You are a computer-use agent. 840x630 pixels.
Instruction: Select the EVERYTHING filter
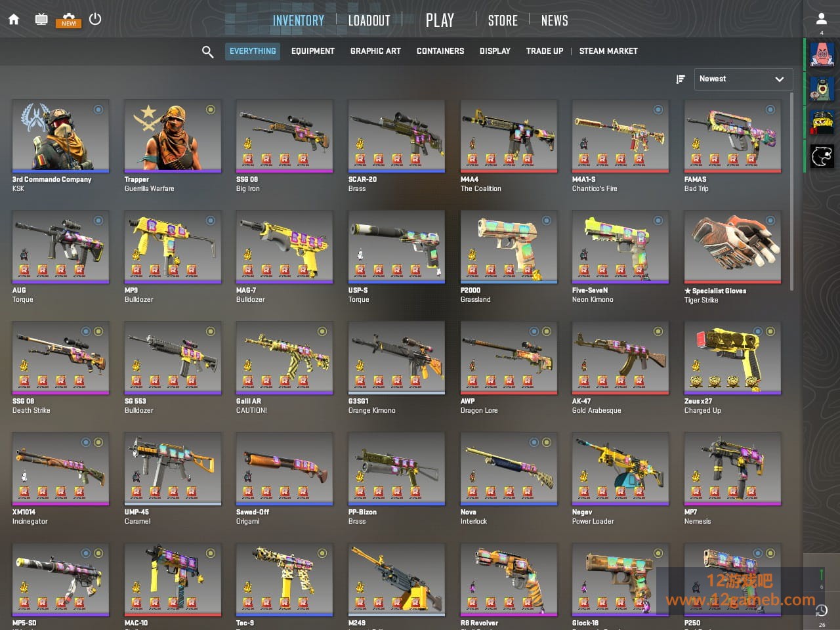coord(253,51)
